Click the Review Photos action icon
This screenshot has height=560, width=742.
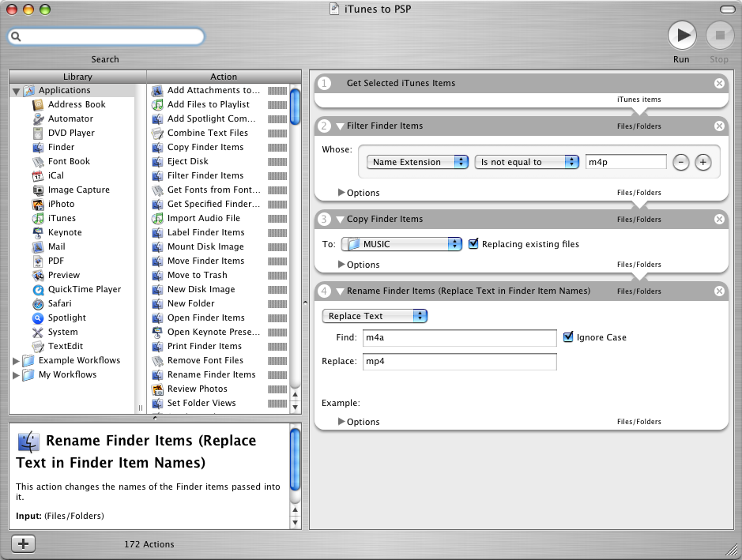pos(157,389)
